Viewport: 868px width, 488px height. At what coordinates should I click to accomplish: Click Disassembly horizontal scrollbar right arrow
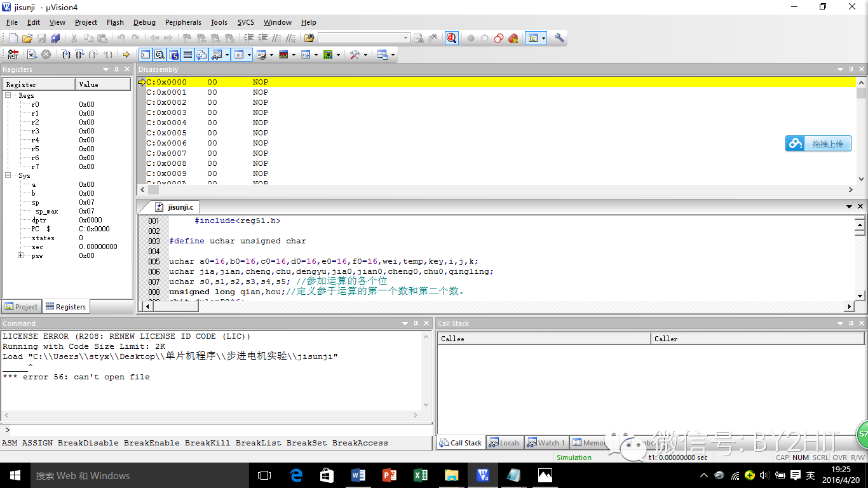pyautogui.click(x=851, y=189)
